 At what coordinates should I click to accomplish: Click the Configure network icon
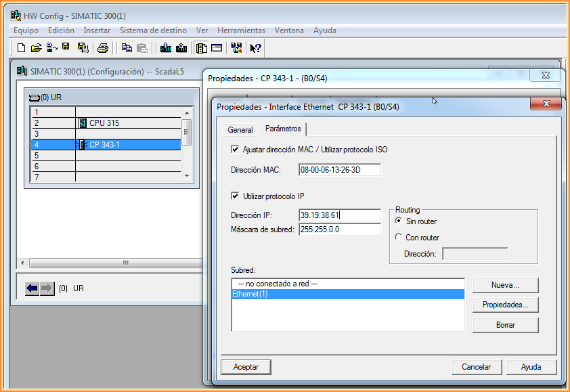pyautogui.click(x=236, y=48)
